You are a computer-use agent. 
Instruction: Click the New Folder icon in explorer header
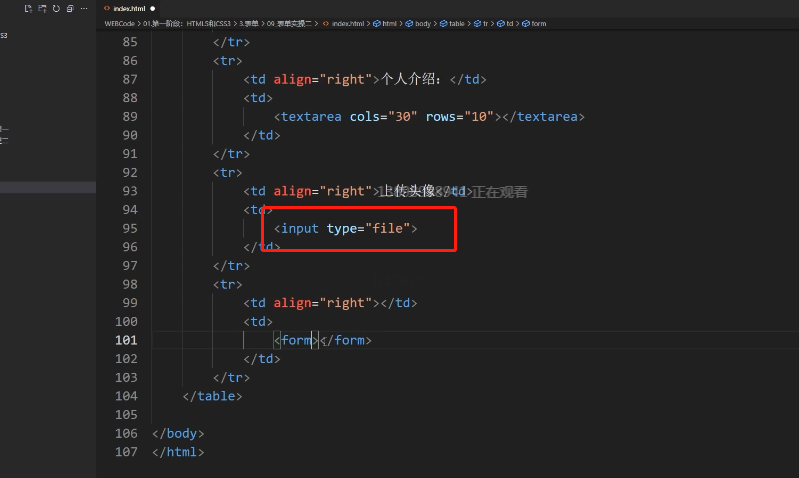42,9
